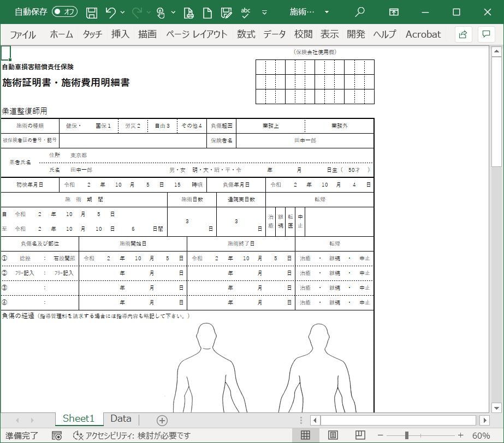Click the next sheet navigation arrow

pos(32,420)
